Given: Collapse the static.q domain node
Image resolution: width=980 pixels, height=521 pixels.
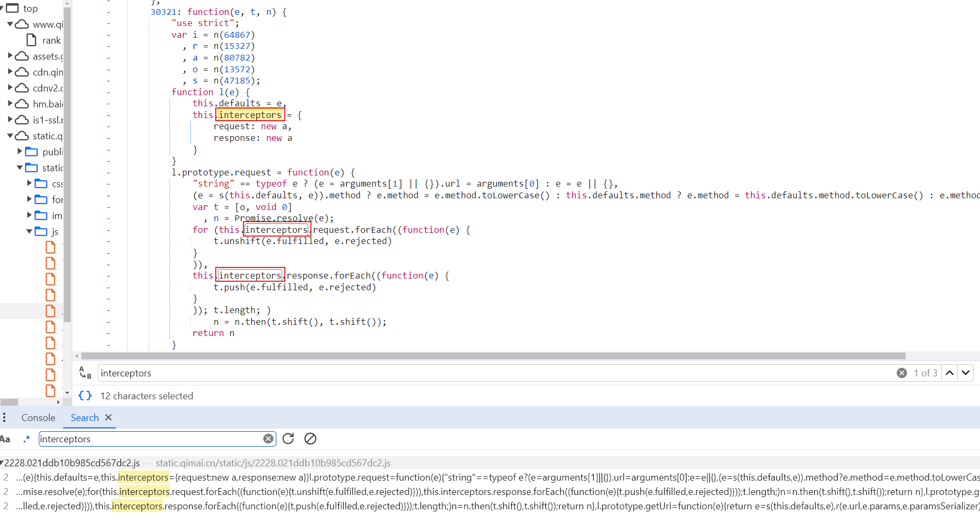Looking at the screenshot, I should click(x=10, y=136).
